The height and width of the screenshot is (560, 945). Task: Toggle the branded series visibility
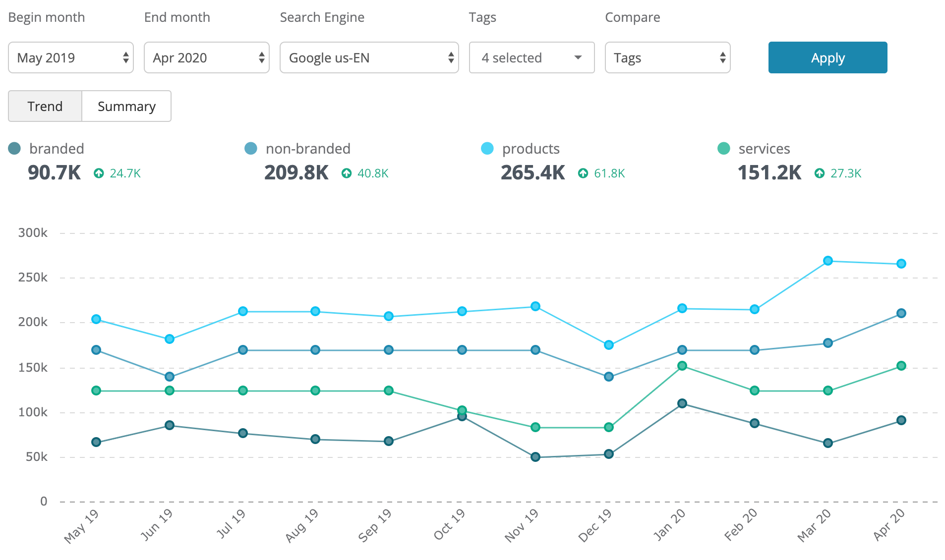[x=57, y=148]
